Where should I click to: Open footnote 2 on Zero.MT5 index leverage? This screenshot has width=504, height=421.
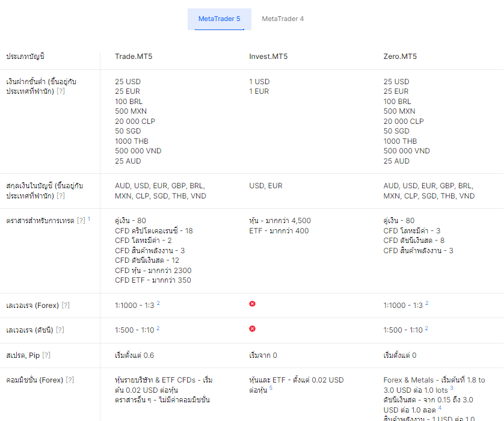point(426,328)
